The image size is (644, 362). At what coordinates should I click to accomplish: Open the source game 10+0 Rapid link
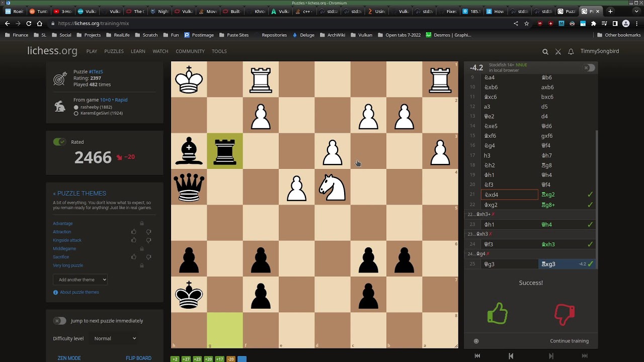pos(114,100)
